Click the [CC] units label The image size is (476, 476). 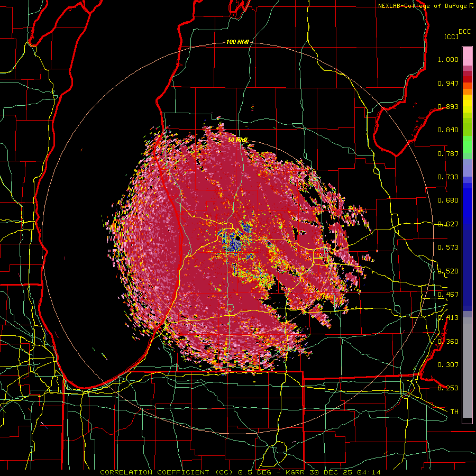(451, 36)
